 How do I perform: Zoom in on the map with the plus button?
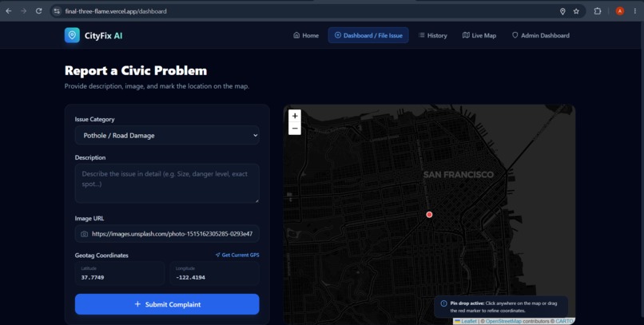[295, 116]
